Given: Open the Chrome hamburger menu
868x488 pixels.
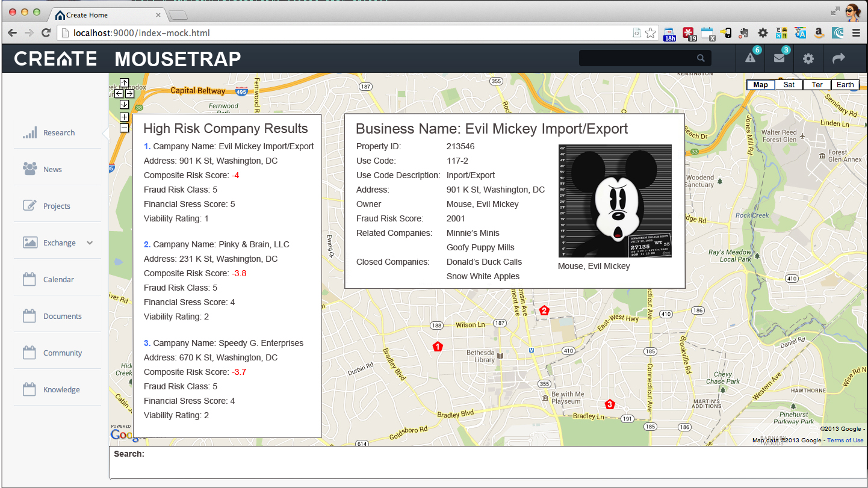Looking at the screenshot, I should 856,33.
